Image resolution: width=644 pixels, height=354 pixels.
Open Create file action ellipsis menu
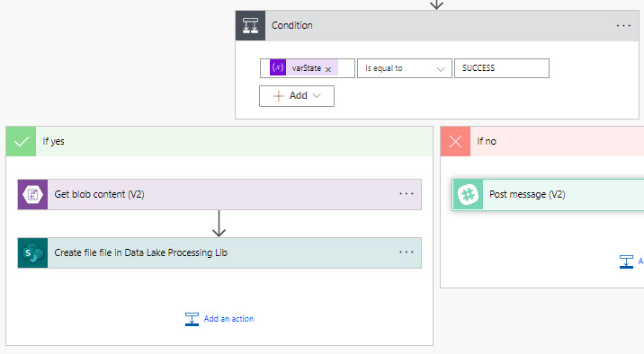pyautogui.click(x=407, y=252)
